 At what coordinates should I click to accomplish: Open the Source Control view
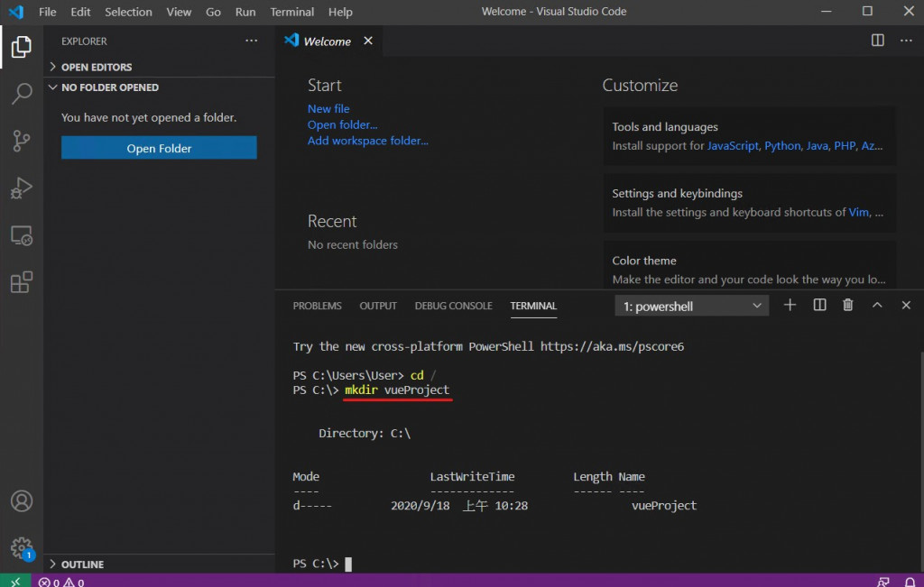(22, 141)
